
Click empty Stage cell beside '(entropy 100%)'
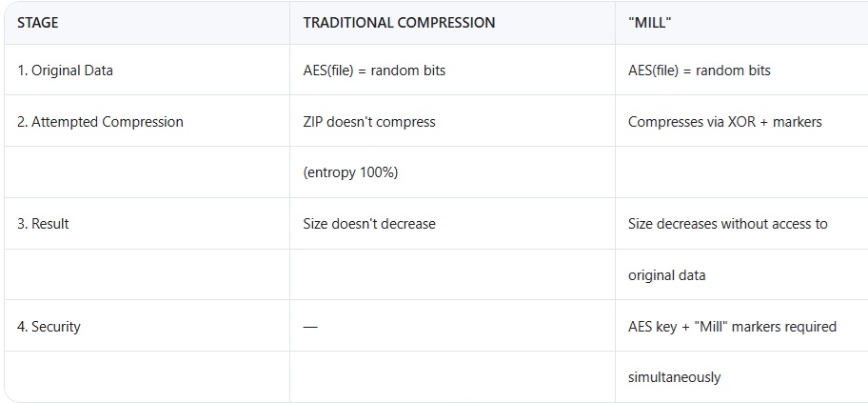tap(147, 172)
